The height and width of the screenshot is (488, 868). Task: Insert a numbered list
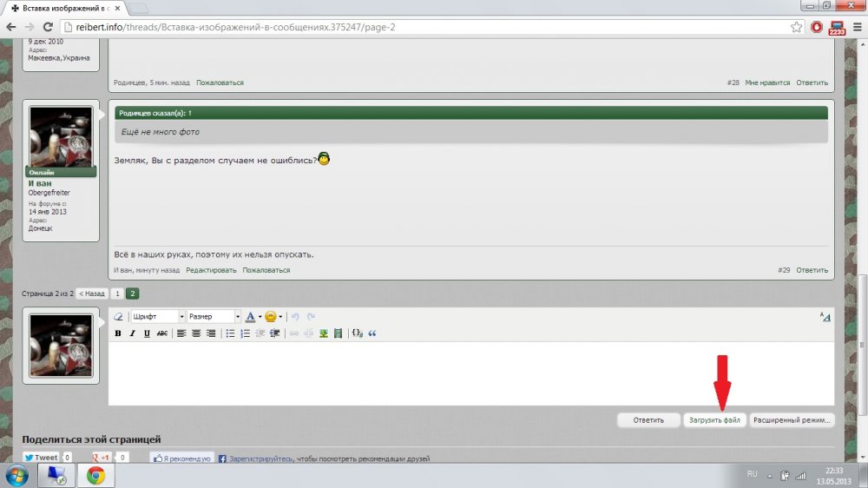(246, 333)
